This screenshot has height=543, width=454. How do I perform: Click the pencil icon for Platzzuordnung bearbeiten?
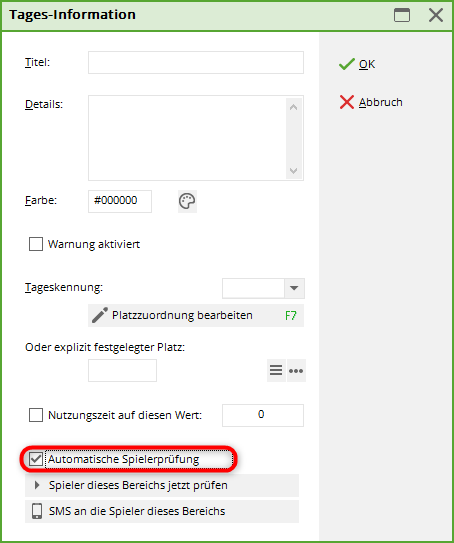coord(100,315)
